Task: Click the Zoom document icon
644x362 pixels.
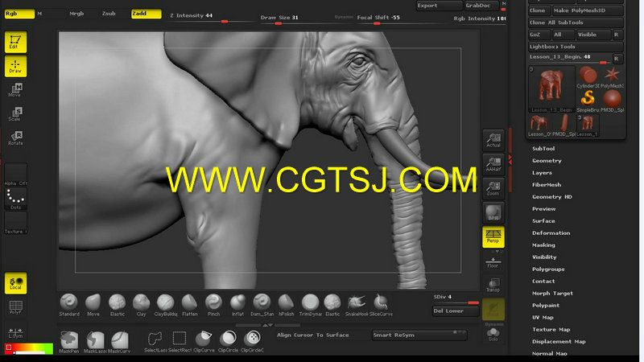Action: click(493, 188)
